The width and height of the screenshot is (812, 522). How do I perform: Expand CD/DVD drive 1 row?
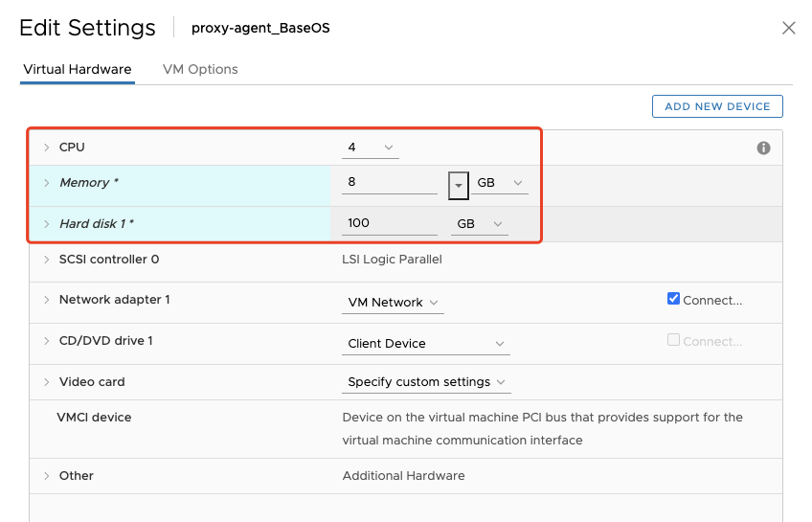46,341
